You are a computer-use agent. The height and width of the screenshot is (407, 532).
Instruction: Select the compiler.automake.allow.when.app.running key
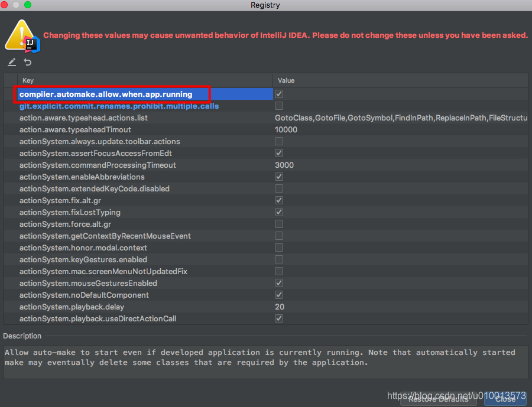(x=106, y=95)
